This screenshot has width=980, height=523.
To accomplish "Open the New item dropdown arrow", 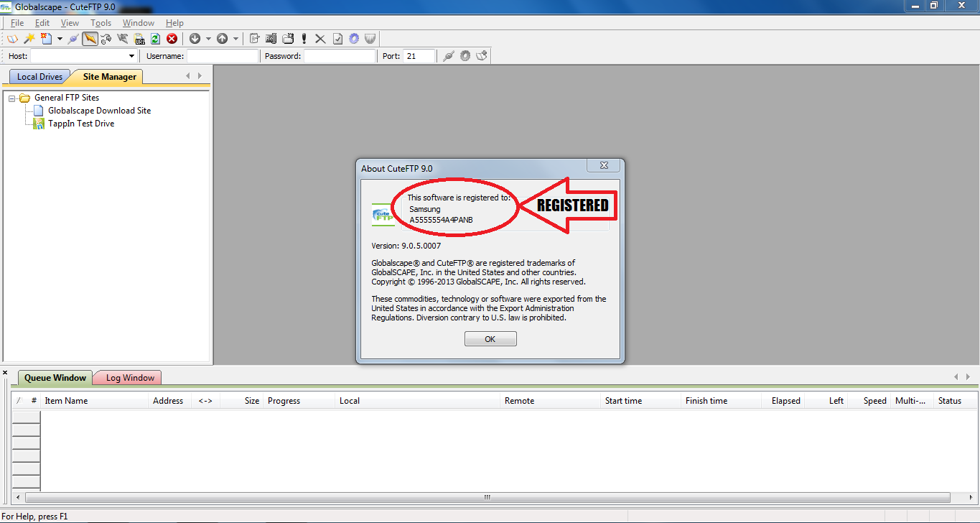I will point(60,39).
